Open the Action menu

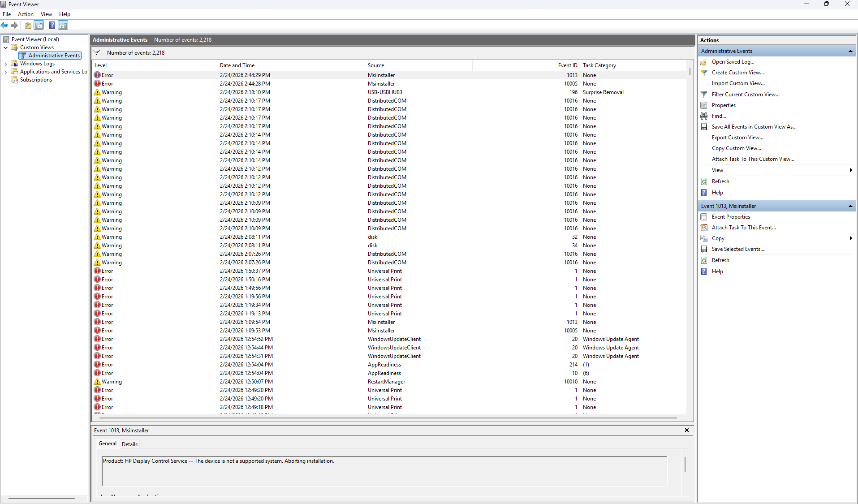click(x=26, y=14)
